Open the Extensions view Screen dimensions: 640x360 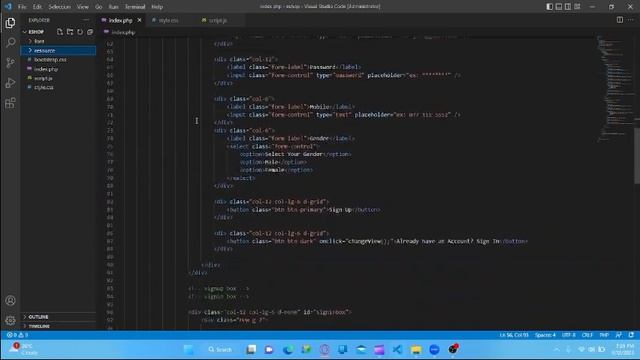[x=11, y=103]
